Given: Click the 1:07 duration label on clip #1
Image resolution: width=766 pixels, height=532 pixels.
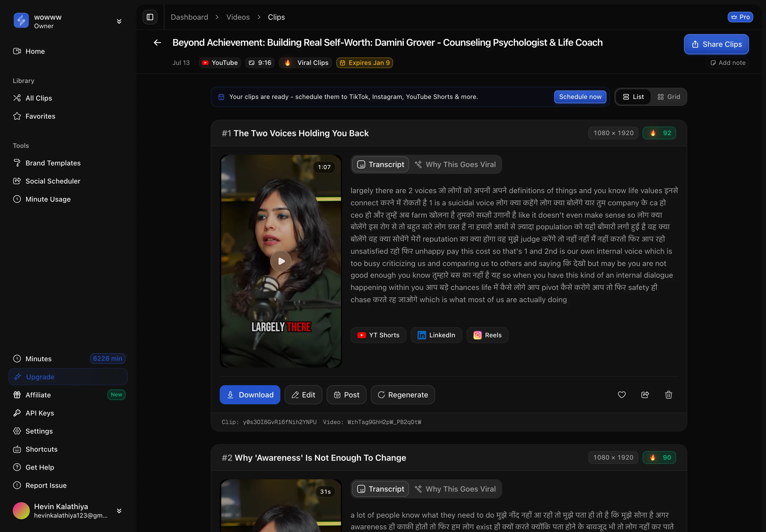Looking at the screenshot, I should (324, 167).
